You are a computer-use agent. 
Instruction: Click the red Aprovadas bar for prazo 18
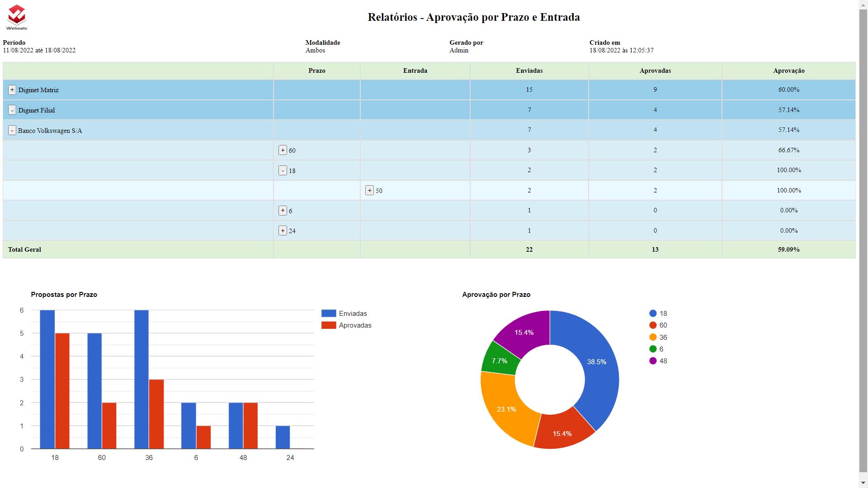(x=62, y=391)
